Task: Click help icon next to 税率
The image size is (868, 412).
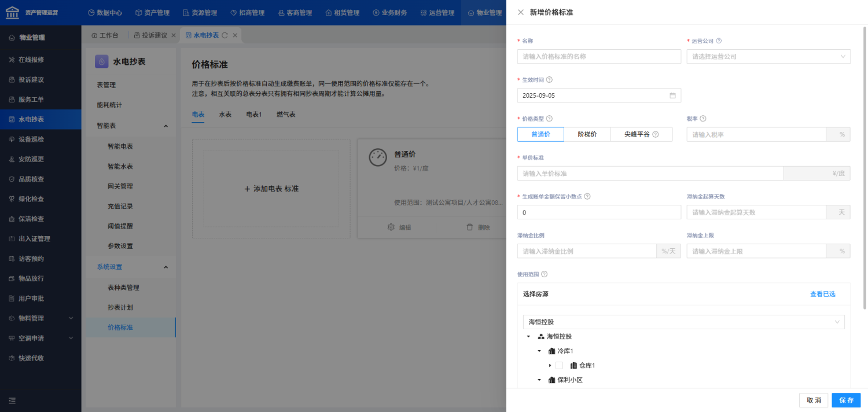Action: pyautogui.click(x=703, y=119)
